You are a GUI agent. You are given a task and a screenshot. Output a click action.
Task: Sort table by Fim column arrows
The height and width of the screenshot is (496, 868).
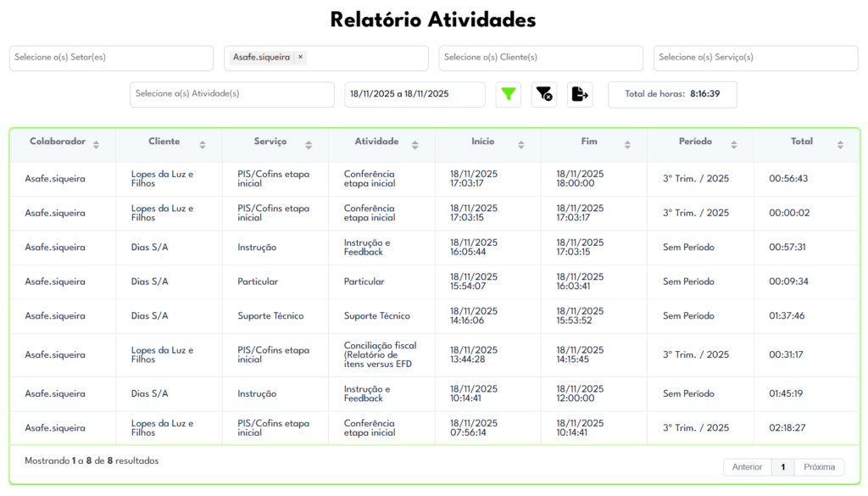pyautogui.click(x=628, y=144)
